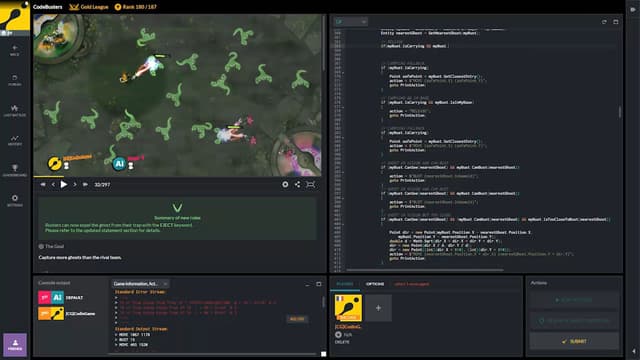640x360 pixels.
Task: Maximize the code editor panel
Action: pyautogui.click(x=616, y=22)
